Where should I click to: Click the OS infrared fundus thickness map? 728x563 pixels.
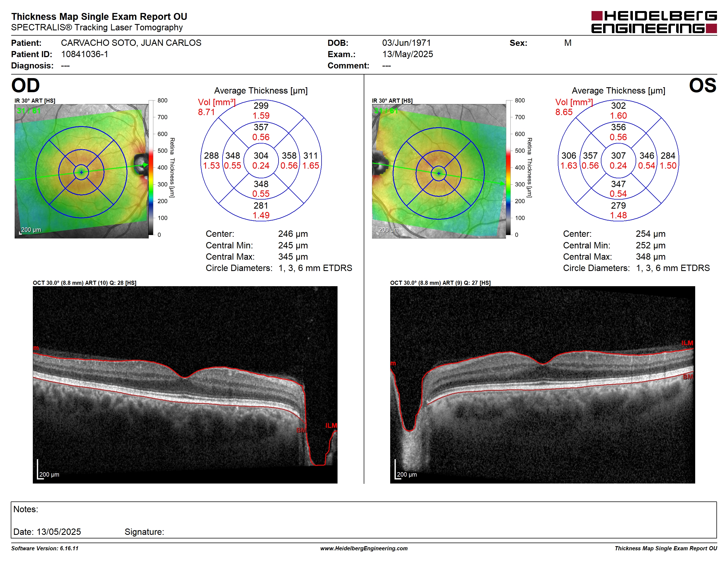439,171
